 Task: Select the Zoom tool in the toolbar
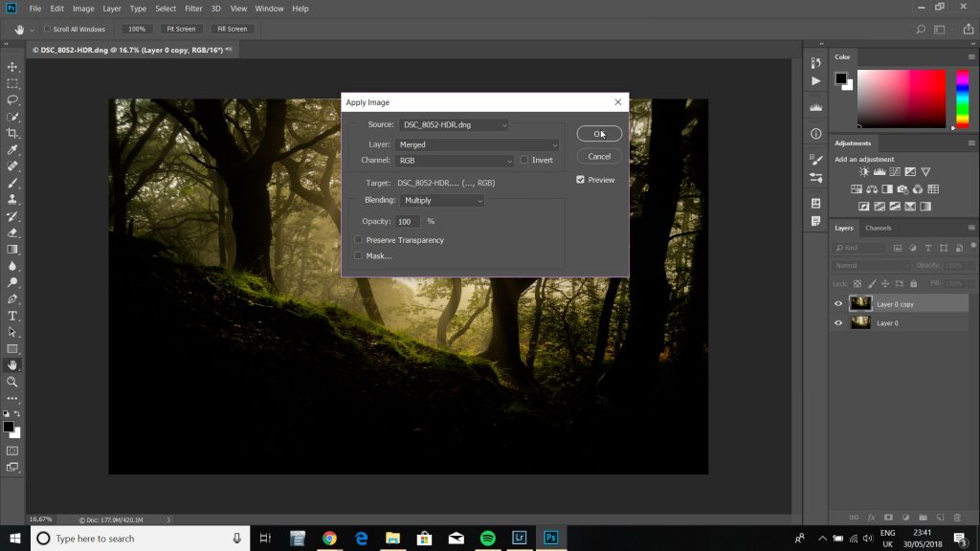(12, 381)
